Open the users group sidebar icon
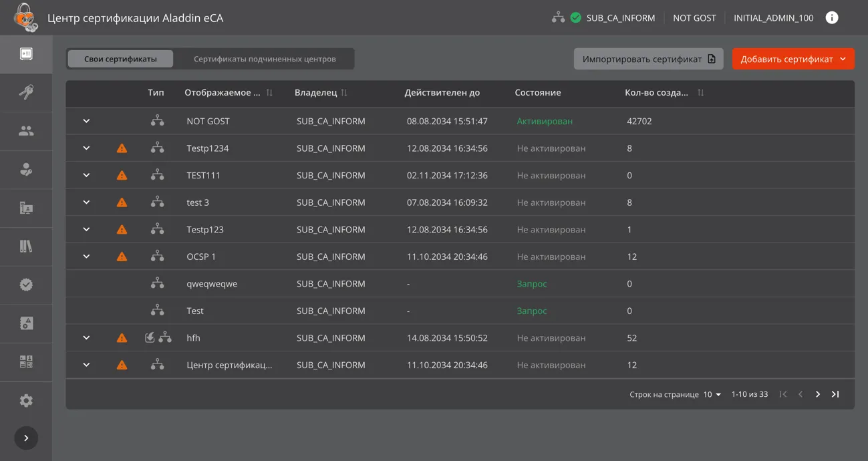The height and width of the screenshot is (461, 868). [x=26, y=131]
